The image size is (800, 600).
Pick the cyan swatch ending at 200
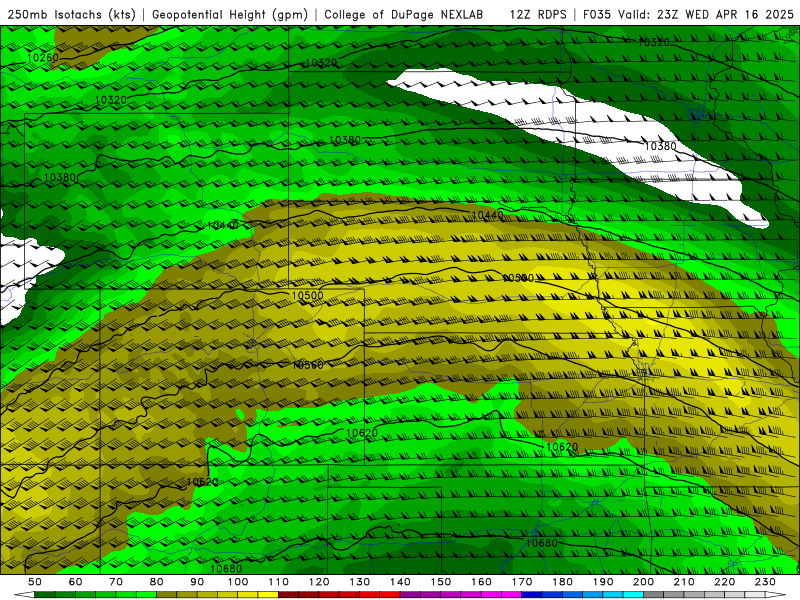click(x=633, y=595)
